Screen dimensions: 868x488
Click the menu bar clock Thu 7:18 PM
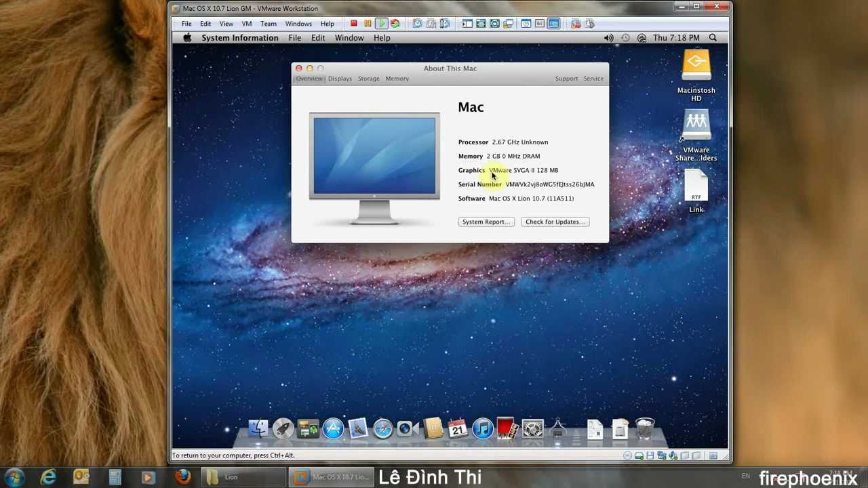tap(676, 38)
